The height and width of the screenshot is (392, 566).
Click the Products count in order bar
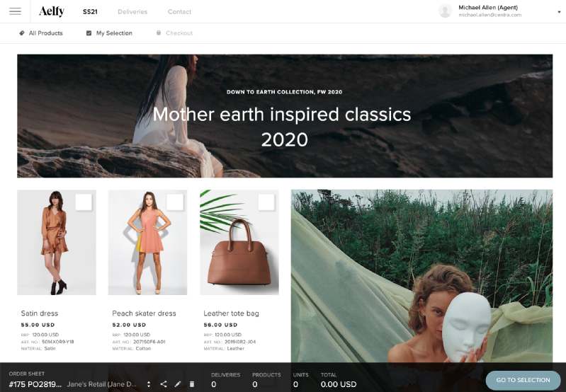[255, 384]
